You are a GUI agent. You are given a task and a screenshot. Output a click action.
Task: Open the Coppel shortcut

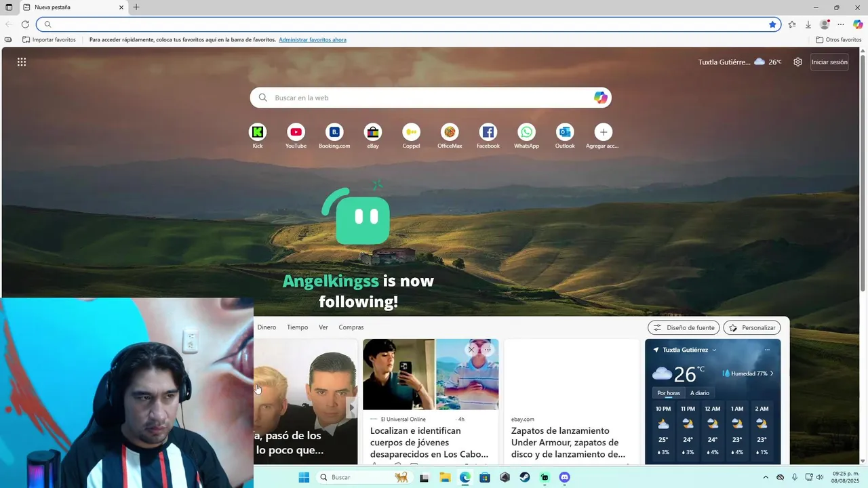tap(411, 132)
